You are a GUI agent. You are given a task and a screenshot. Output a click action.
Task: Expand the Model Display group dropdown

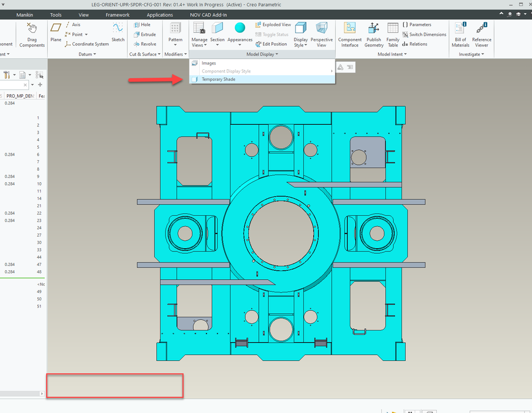coord(262,54)
